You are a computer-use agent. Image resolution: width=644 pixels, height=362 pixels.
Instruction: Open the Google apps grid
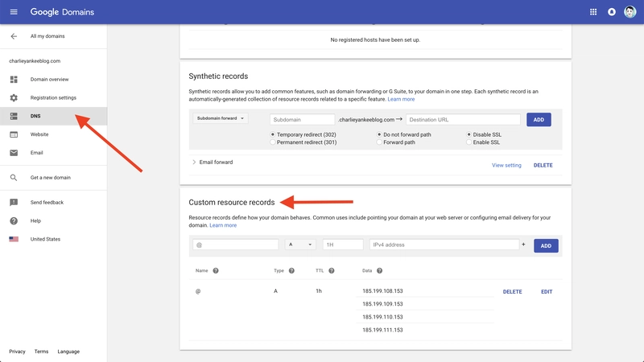(593, 12)
